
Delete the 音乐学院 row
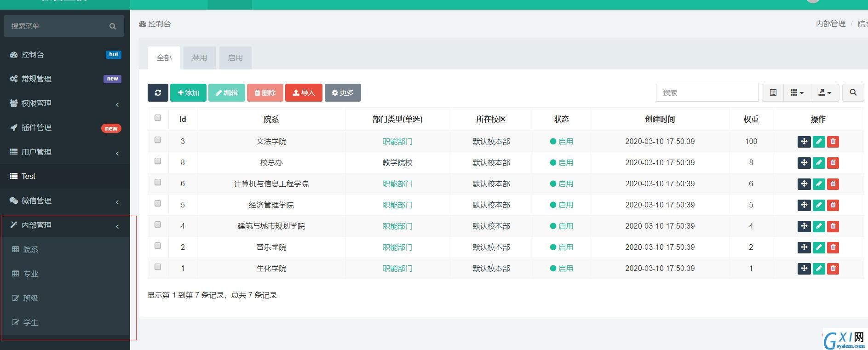click(x=833, y=247)
